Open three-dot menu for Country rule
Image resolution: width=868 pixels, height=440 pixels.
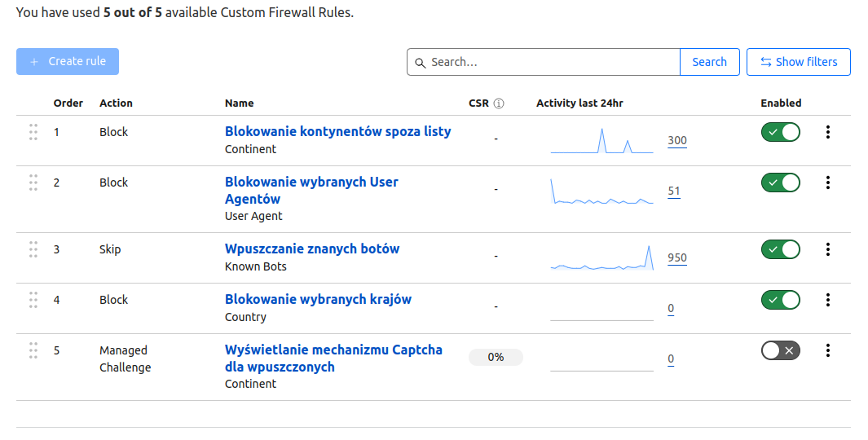coord(828,300)
